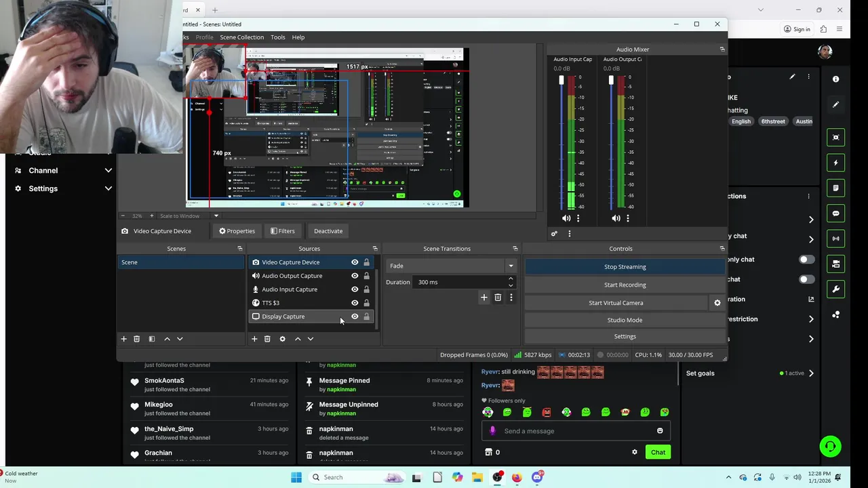Expand the Settings section in the left sidebar
The width and height of the screenshot is (868, 488).
coord(108,188)
